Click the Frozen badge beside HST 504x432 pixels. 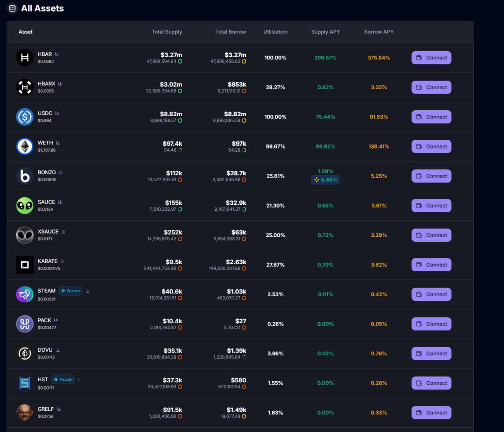coord(63,379)
